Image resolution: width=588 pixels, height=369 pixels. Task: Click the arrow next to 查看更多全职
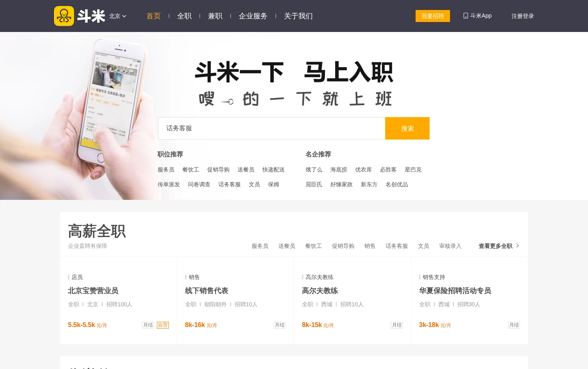[x=518, y=245]
